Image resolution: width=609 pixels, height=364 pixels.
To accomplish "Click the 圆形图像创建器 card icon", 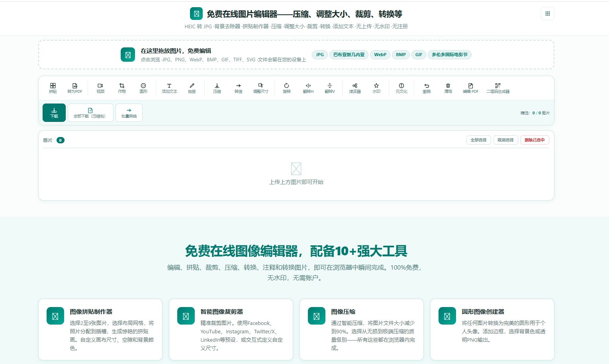I will pos(447,316).
